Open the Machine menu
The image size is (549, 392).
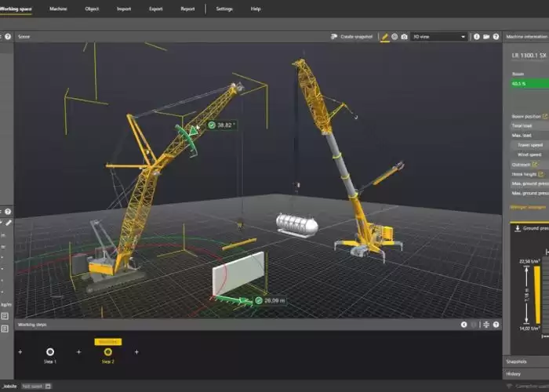point(58,9)
